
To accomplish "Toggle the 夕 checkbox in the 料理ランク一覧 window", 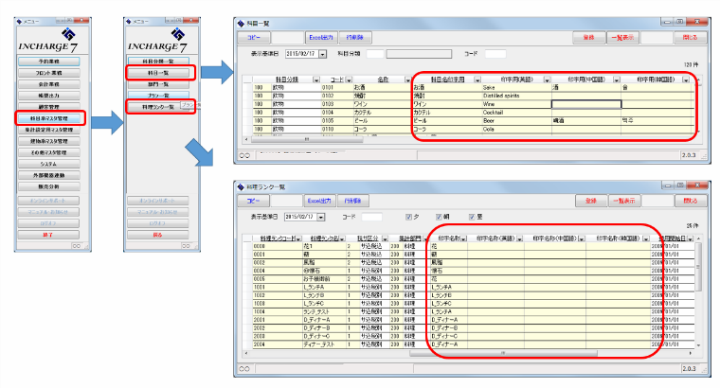I will point(409,217).
